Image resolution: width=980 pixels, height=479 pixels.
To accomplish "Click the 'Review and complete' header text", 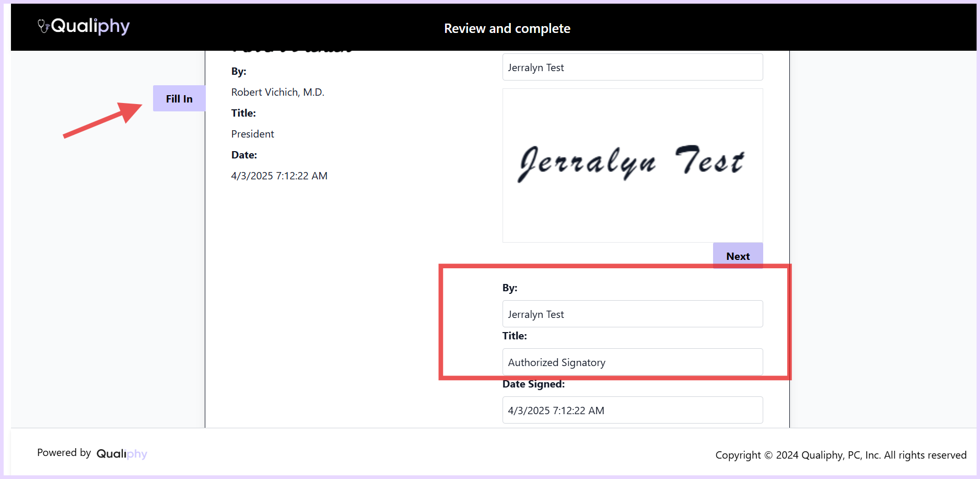I will [x=507, y=28].
